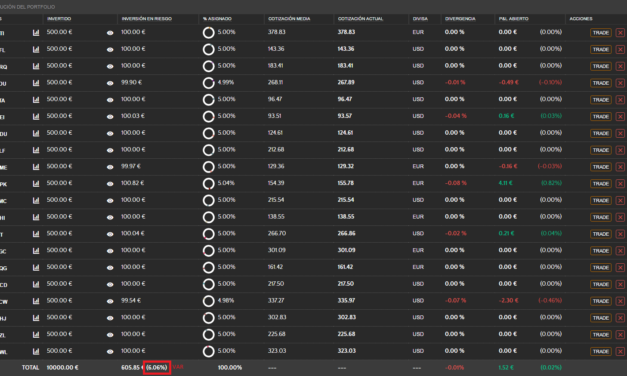
Task: Remove the 323.03 position with the X
Action: tap(620, 352)
